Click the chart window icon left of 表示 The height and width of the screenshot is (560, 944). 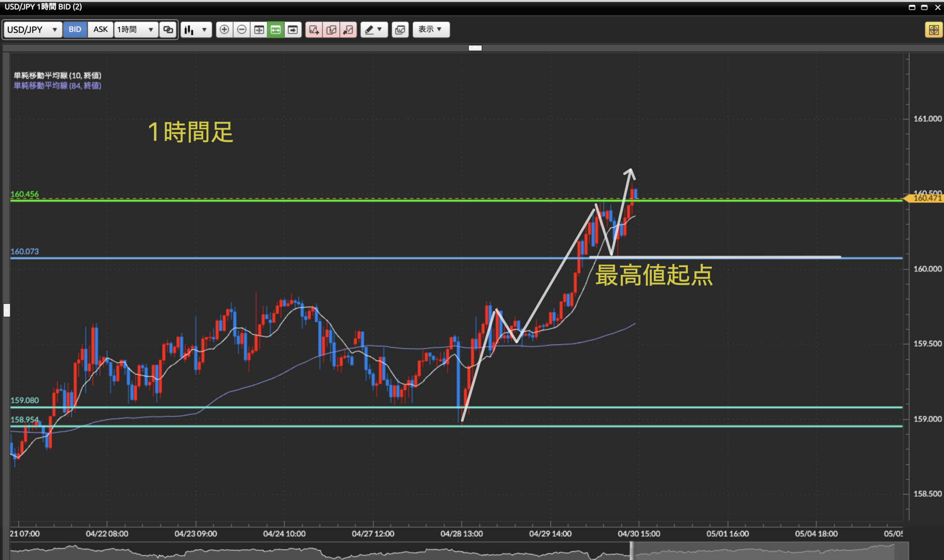(400, 29)
